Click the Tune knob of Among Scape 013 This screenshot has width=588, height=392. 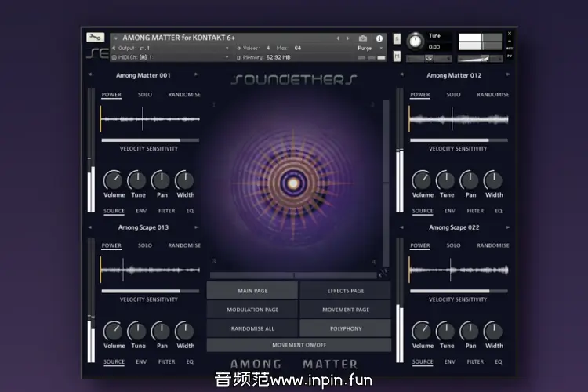[x=137, y=331]
